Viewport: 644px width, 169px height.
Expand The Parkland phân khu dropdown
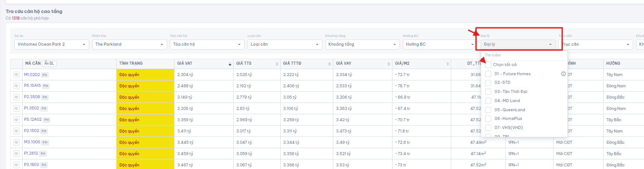pyautogui.click(x=129, y=44)
